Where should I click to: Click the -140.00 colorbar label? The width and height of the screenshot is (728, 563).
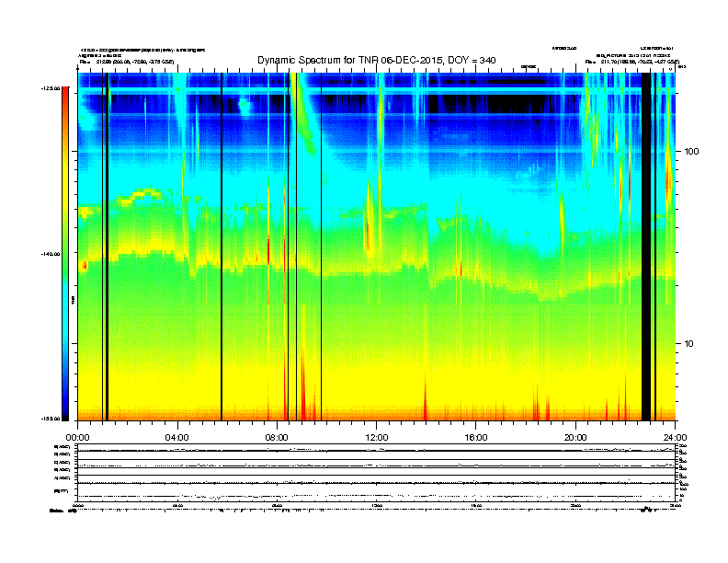(51, 254)
